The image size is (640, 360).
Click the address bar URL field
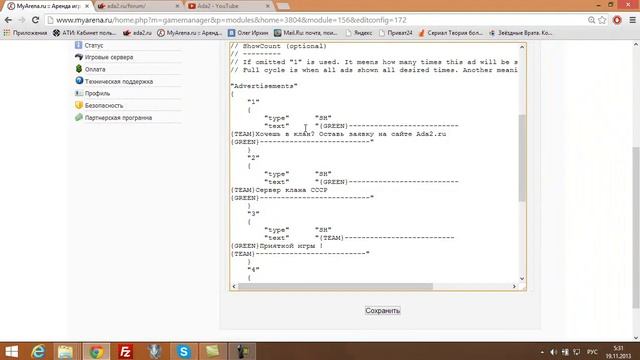pyautogui.click(x=314, y=20)
